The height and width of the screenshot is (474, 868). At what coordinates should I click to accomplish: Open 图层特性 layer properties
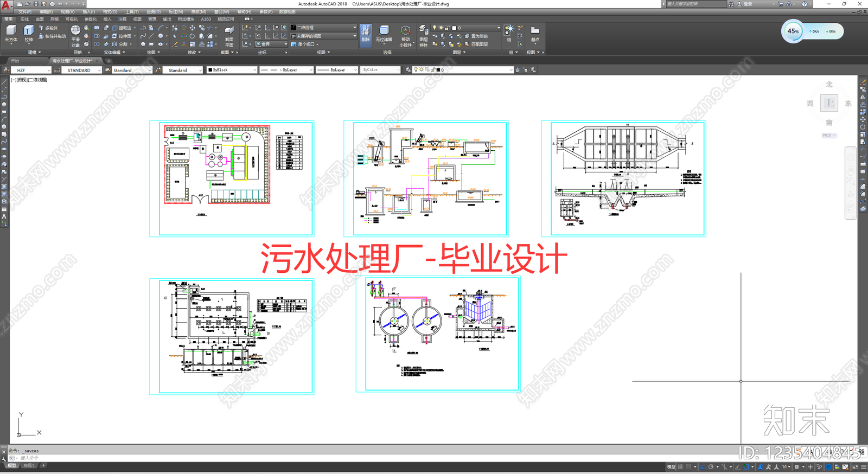point(423,36)
